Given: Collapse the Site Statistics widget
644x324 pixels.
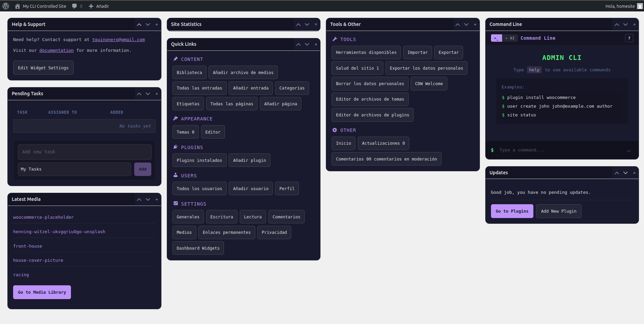Looking at the screenshot, I should [315, 24].
